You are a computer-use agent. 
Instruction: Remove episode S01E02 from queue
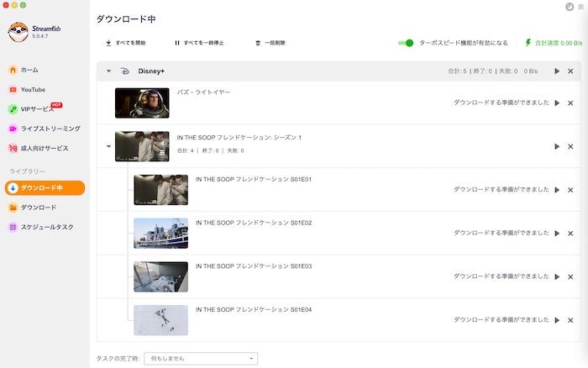570,234
